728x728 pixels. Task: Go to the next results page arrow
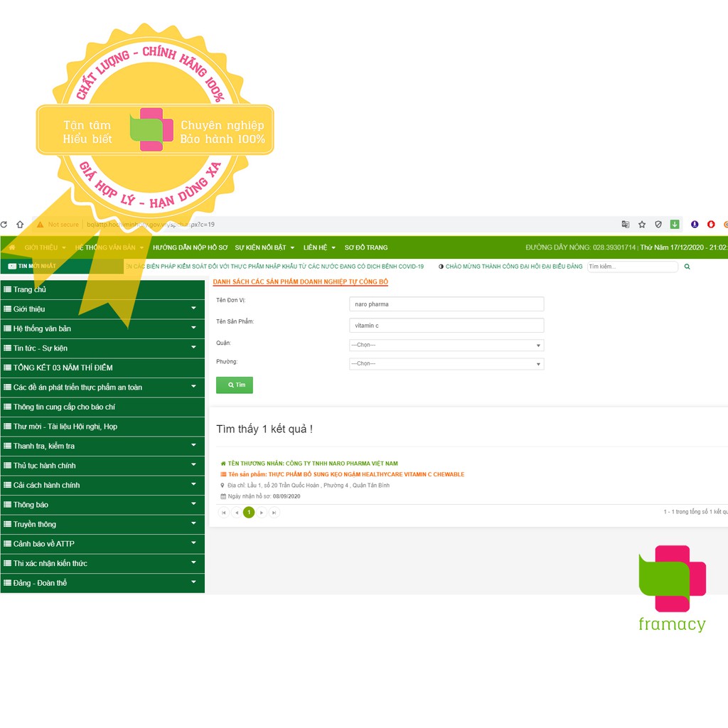click(x=262, y=512)
